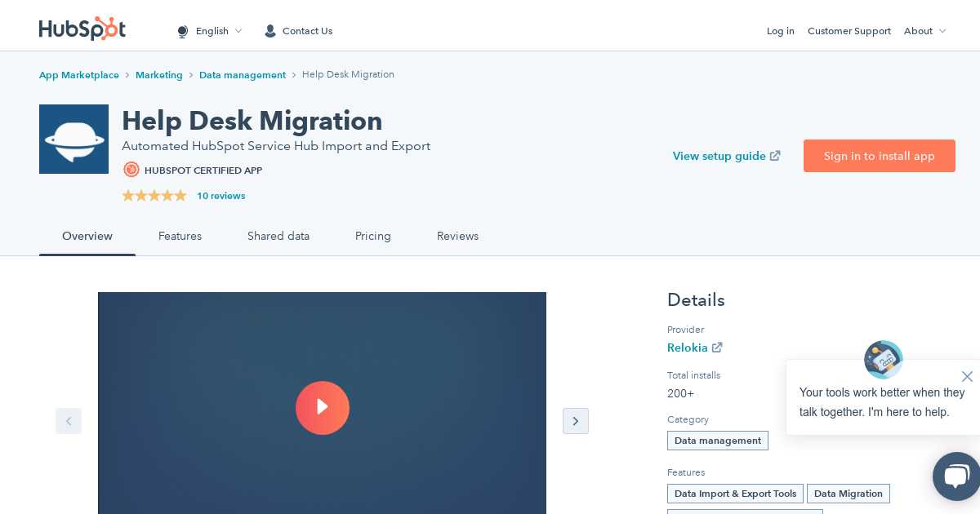Screen dimensions: 980x514
Task: Click the Data Migration feature tag
Action: [x=848, y=494]
